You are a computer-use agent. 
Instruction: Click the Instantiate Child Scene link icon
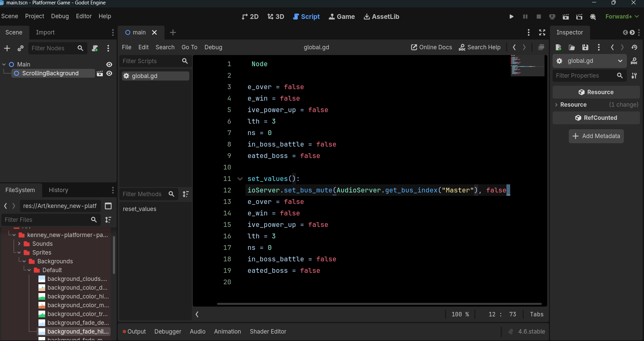tap(21, 48)
